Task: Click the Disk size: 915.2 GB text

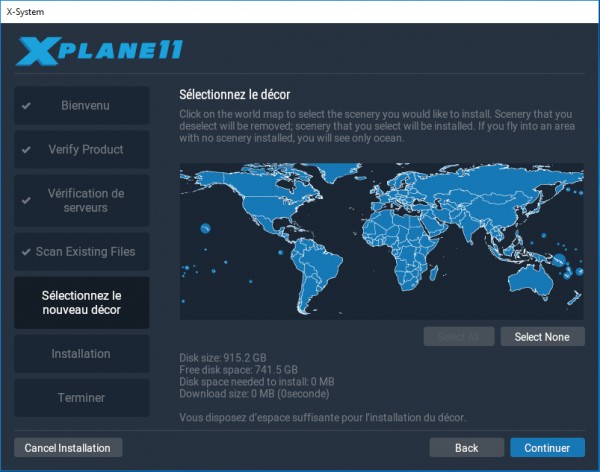Action: pos(223,358)
